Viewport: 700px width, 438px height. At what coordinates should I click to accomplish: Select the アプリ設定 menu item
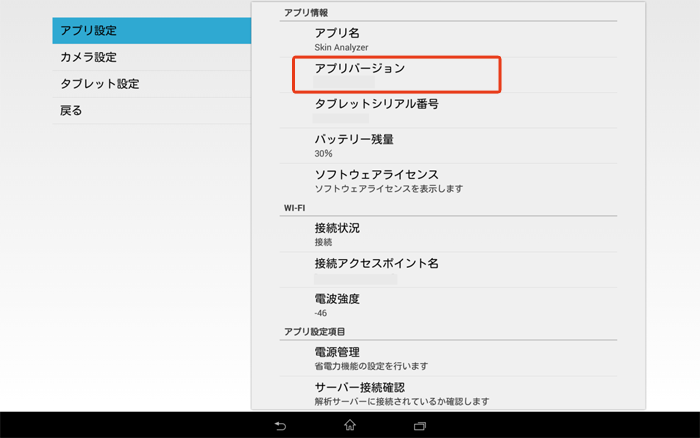[x=150, y=31]
